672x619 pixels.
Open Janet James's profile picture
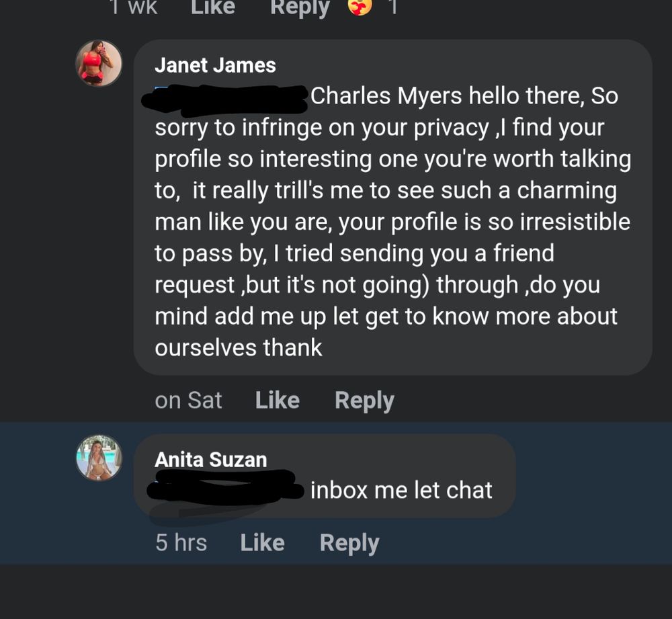click(99, 63)
